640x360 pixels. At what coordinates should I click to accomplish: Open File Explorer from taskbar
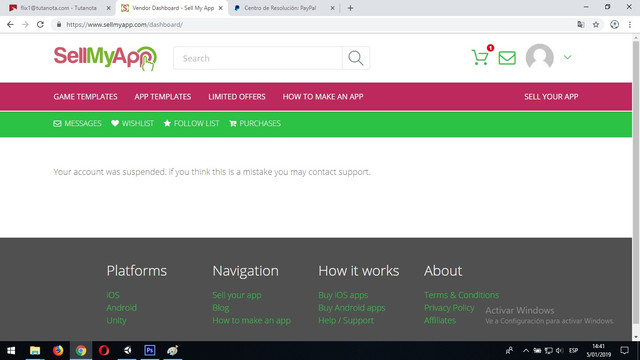tap(35, 350)
